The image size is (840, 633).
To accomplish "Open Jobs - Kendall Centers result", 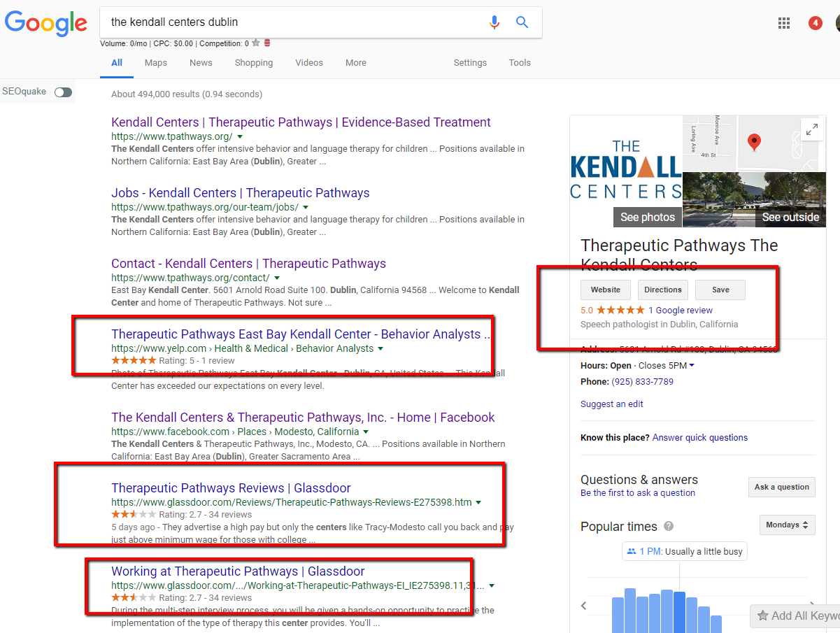I will coord(241,193).
